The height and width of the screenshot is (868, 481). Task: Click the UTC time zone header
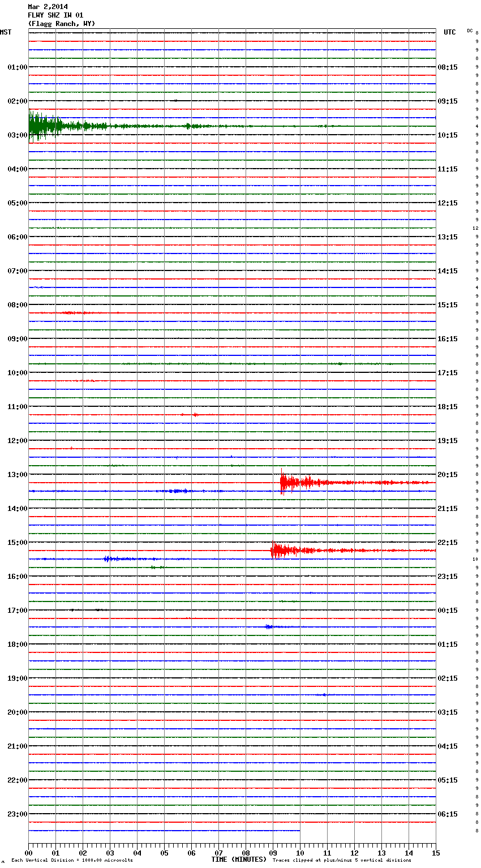coord(450,32)
